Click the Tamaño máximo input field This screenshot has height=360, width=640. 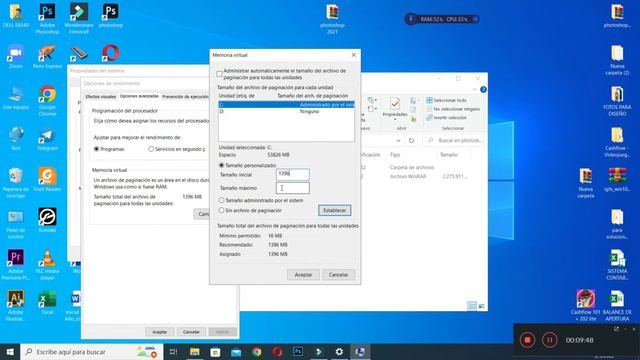293,188
